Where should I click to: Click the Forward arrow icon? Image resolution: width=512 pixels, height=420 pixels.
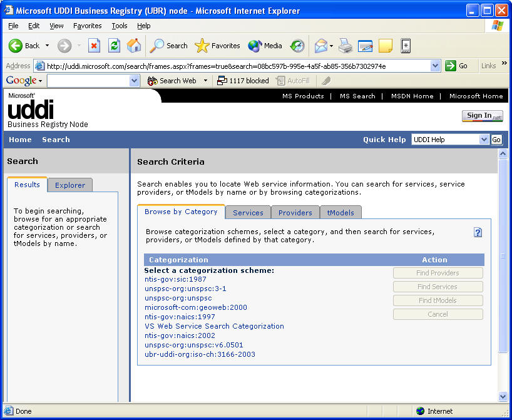[x=64, y=46]
